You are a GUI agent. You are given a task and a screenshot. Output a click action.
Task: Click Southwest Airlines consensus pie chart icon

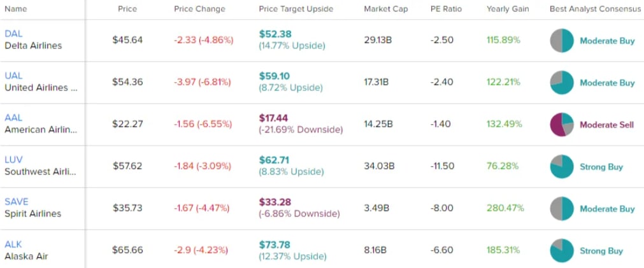[562, 167]
